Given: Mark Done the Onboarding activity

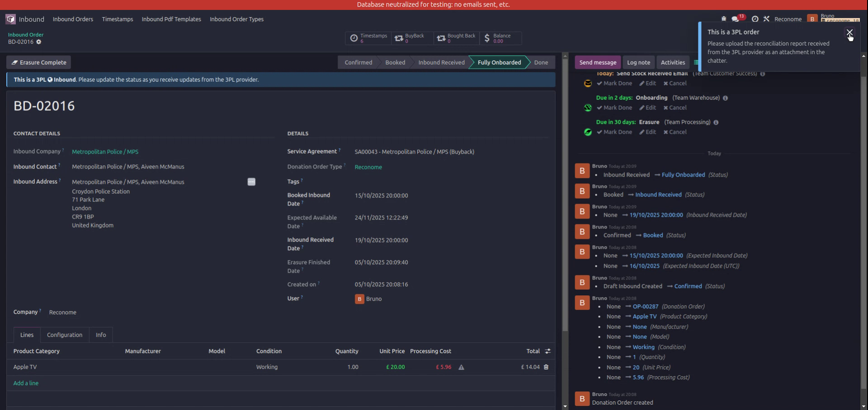Looking at the screenshot, I should 614,107.
